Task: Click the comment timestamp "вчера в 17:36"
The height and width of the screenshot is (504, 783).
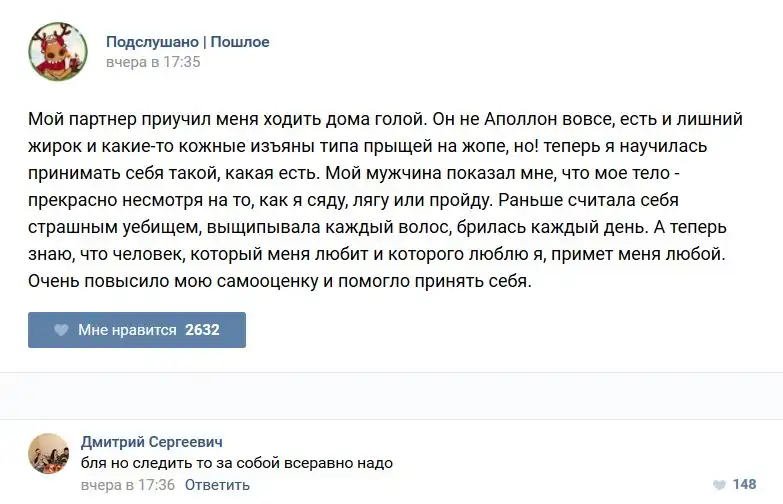Action: click(x=127, y=485)
